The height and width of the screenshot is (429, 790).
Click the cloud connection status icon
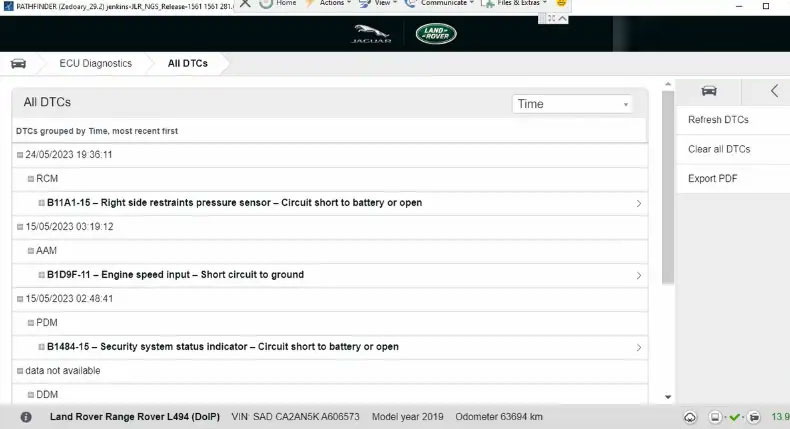pos(690,417)
